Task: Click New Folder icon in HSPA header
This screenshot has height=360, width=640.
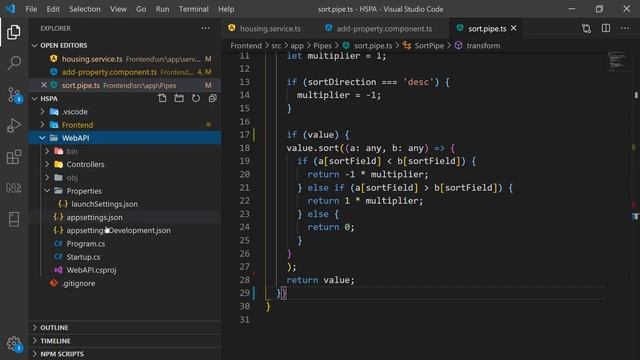Action: [179, 98]
